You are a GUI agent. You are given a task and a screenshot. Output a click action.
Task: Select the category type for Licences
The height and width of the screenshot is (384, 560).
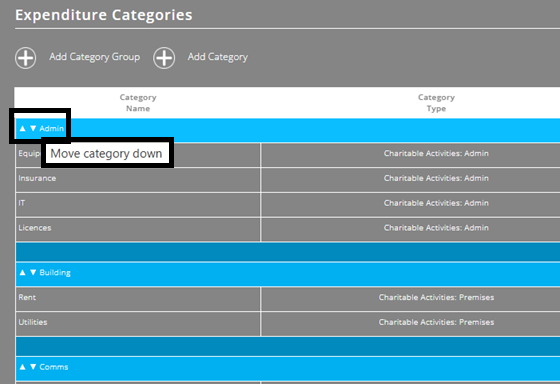click(436, 228)
